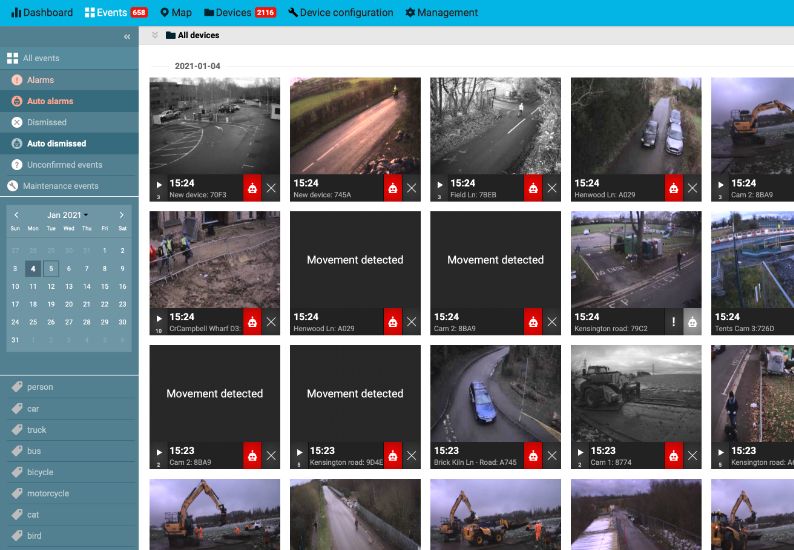Click robot icon on Kensington road 9D4E event
The image size is (794, 550).
click(393, 455)
